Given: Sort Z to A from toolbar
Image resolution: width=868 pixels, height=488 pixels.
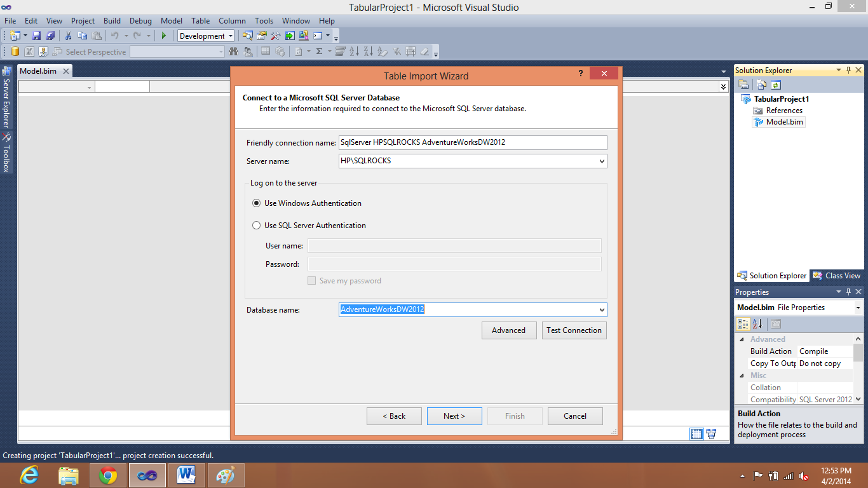Looking at the screenshot, I should point(368,51).
